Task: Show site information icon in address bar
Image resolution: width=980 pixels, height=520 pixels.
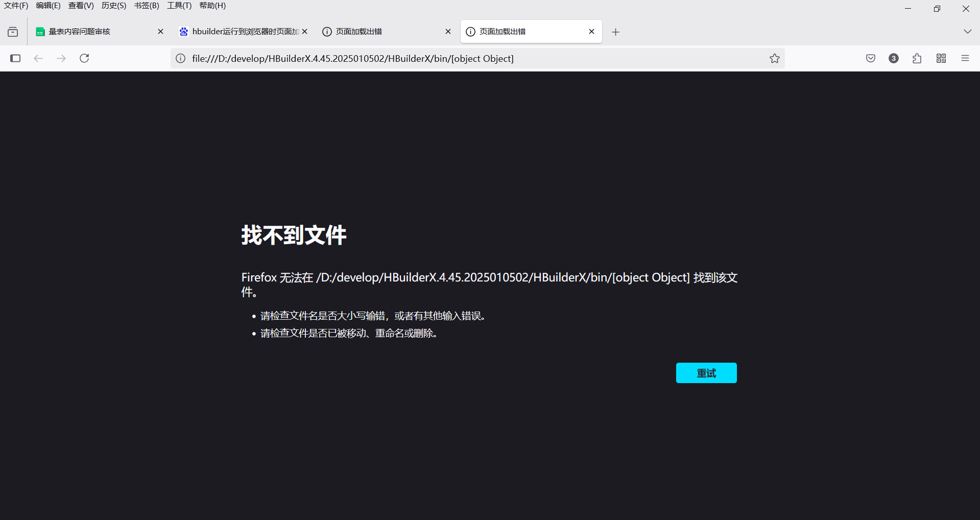Action: (x=181, y=58)
